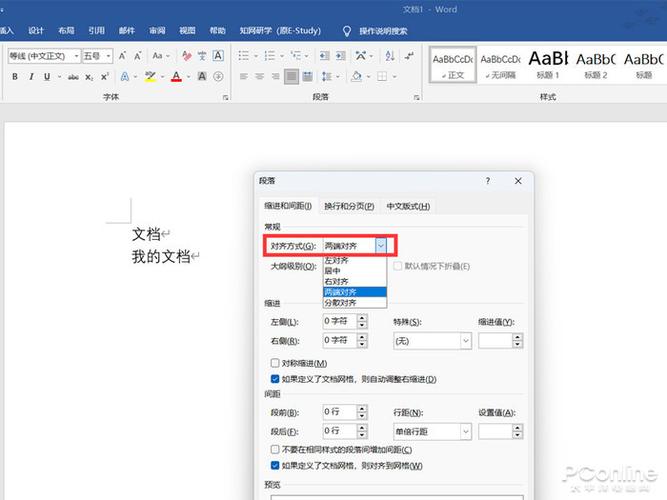Open the Design ribbon tab
This screenshot has width=667, height=500.
point(36,31)
